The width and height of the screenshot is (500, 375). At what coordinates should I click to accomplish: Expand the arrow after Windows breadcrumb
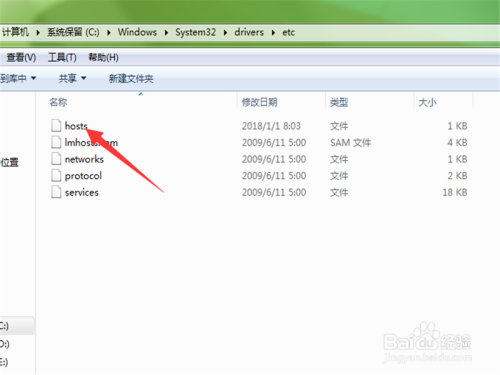tap(166, 33)
